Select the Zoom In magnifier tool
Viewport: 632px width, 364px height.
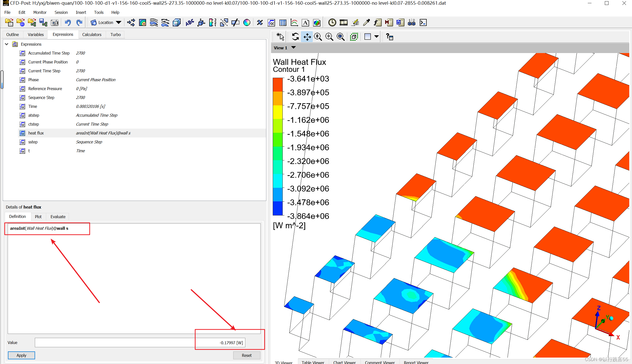pyautogui.click(x=329, y=37)
